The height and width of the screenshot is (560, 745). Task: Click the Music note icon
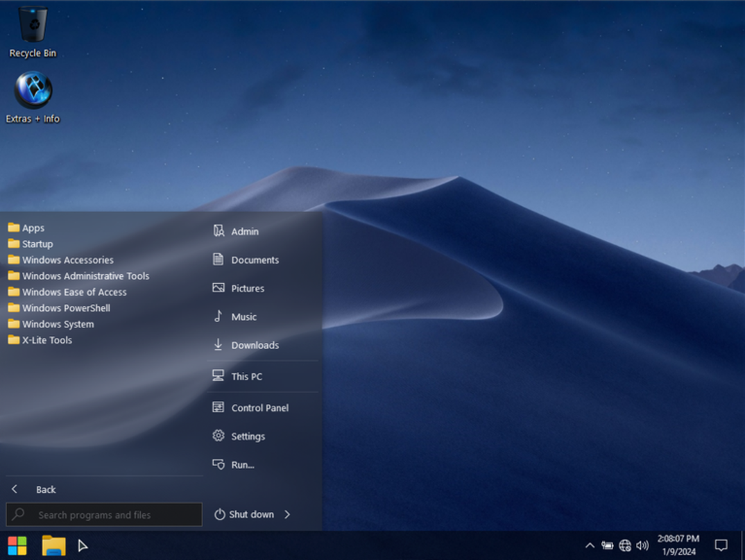tap(219, 316)
